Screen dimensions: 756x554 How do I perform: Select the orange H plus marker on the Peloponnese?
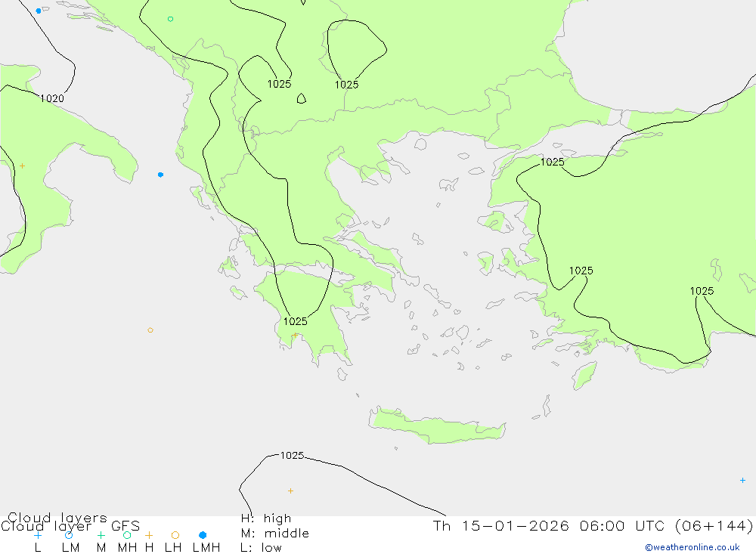pos(295,335)
